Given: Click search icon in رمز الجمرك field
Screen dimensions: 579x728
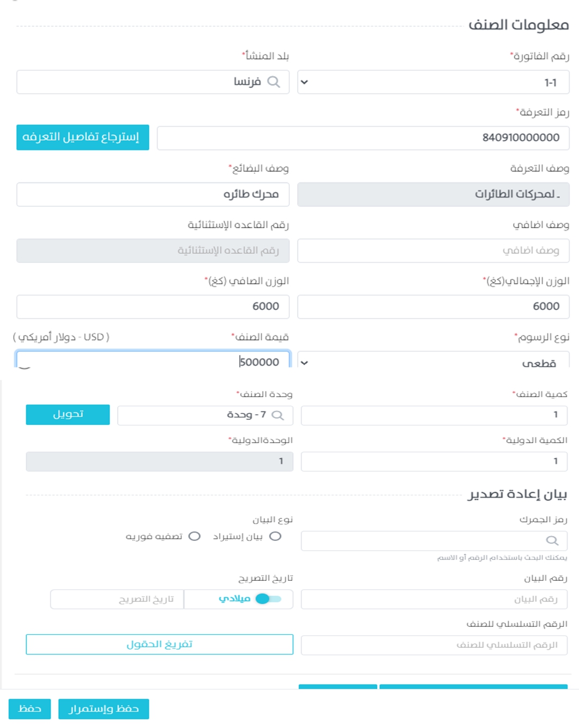Looking at the screenshot, I should tap(552, 540).
